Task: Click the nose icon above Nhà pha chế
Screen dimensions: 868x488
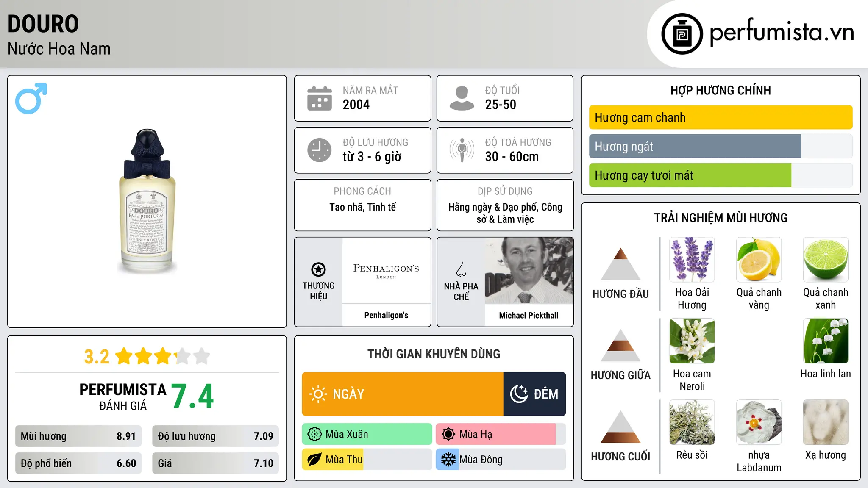Action: pyautogui.click(x=461, y=269)
